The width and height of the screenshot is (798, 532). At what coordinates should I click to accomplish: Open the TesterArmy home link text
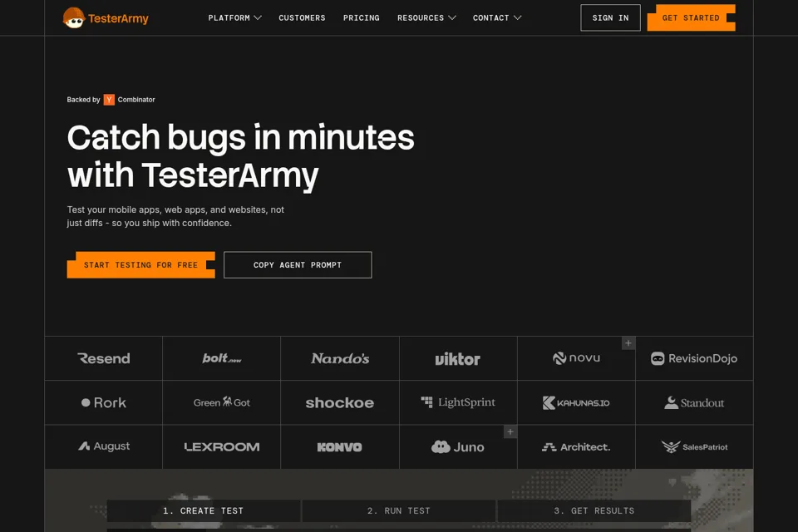118,19
